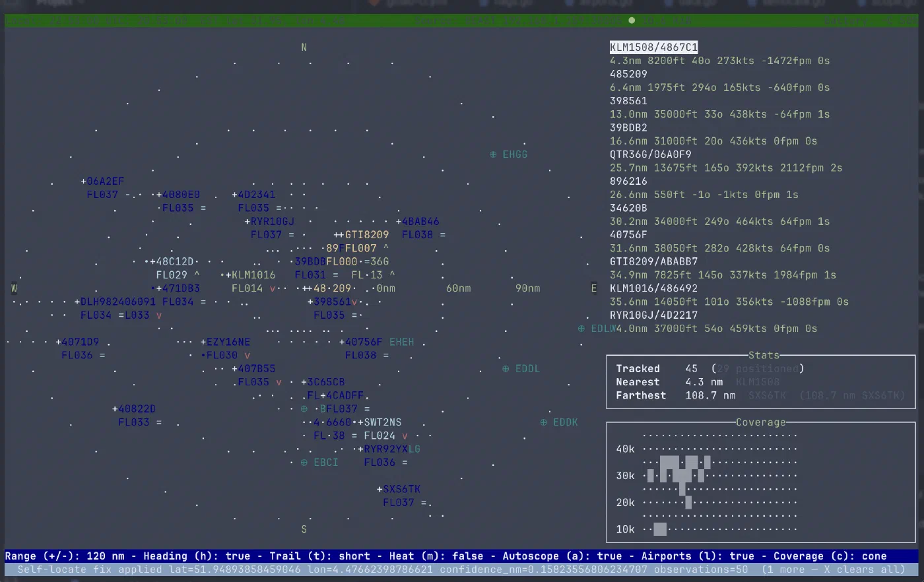The width and height of the screenshot is (924, 582).
Task: Select 896216 in the aircraft list
Action: pos(628,181)
